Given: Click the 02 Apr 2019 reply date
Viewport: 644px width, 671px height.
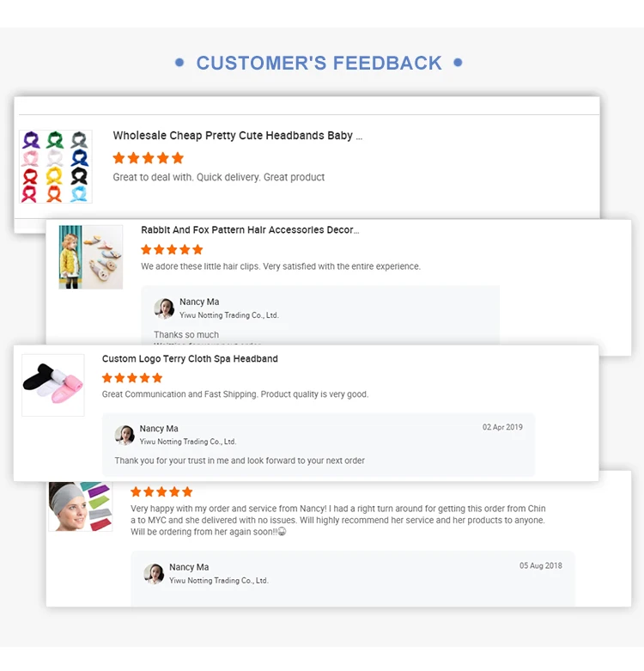Looking at the screenshot, I should tap(502, 428).
